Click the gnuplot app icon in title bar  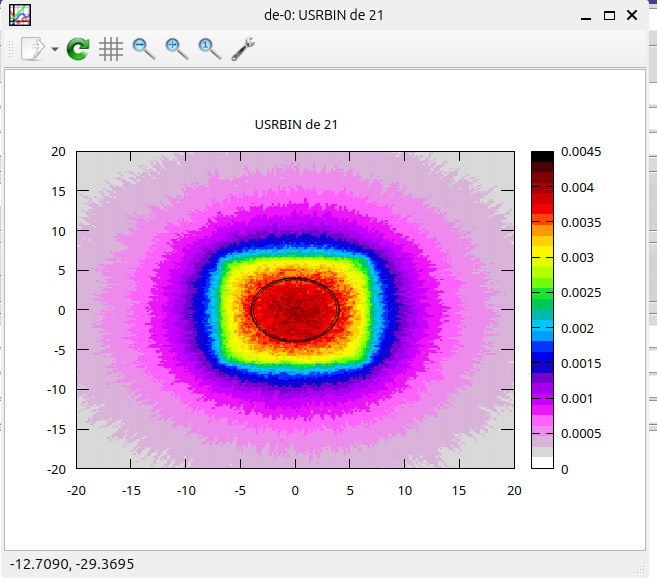pyautogui.click(x=19, y=15)
